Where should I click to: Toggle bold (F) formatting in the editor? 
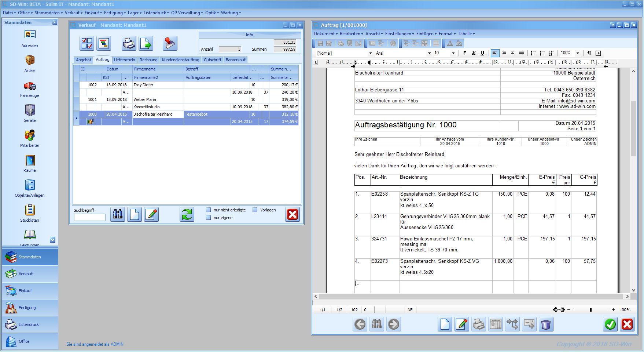(x=465, y=53)
